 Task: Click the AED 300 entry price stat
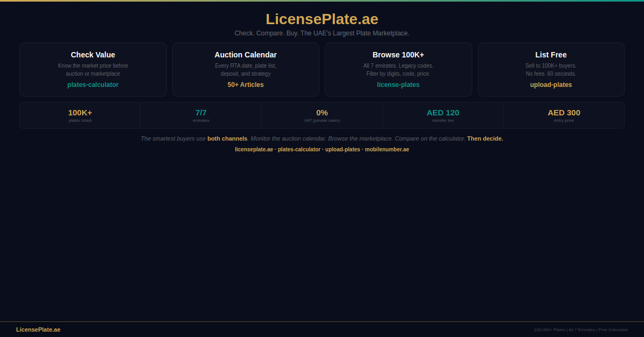coord(563,115)
